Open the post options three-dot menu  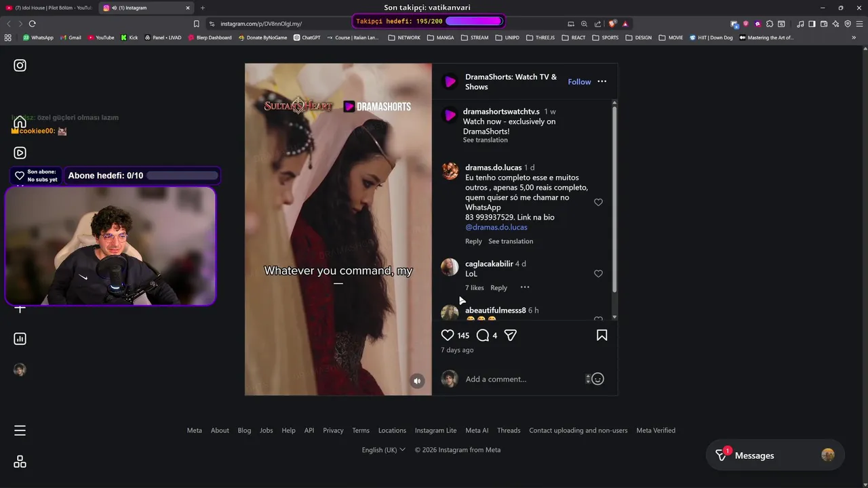point(602,81)
